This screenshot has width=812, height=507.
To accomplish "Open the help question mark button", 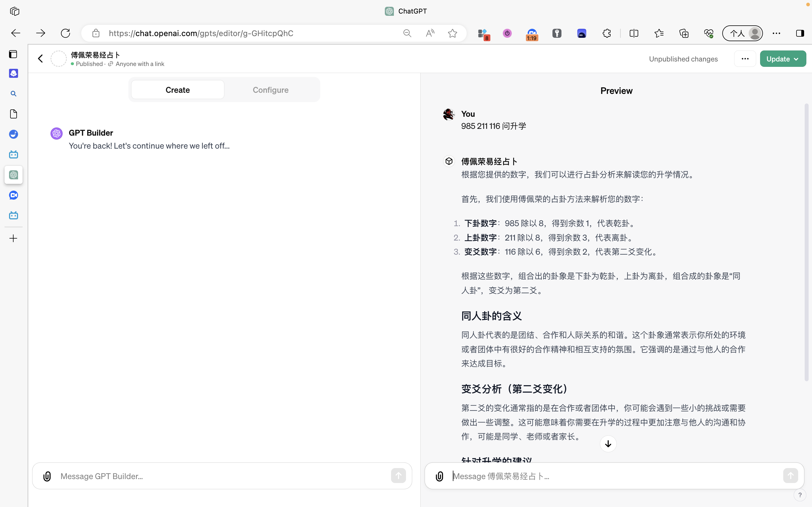I will [800, 495].
